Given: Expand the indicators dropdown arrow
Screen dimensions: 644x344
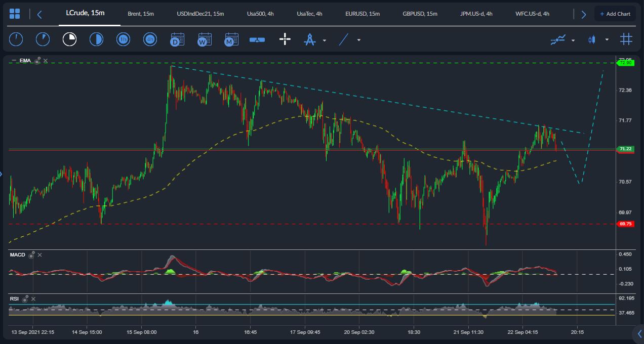Looking at the screenshot, I should point(573,40).
